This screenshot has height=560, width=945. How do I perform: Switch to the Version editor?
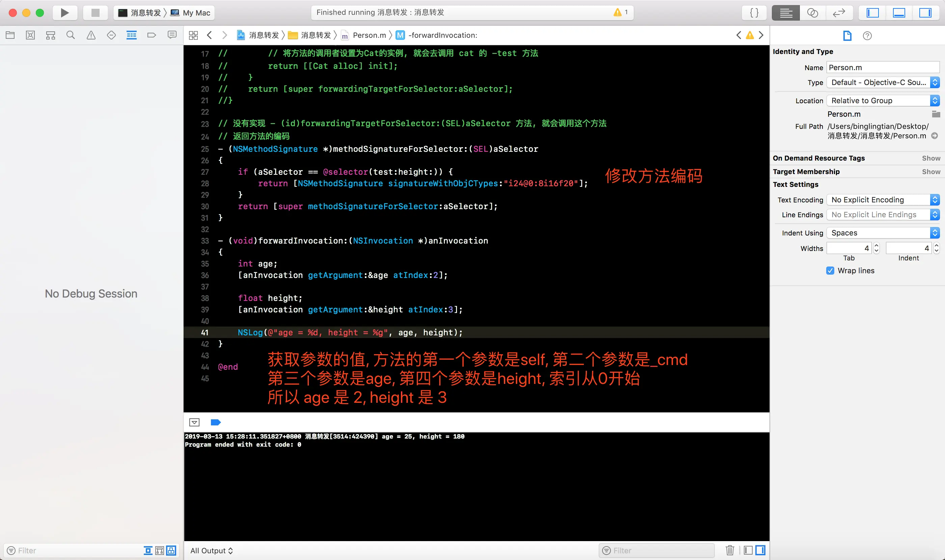839,13
